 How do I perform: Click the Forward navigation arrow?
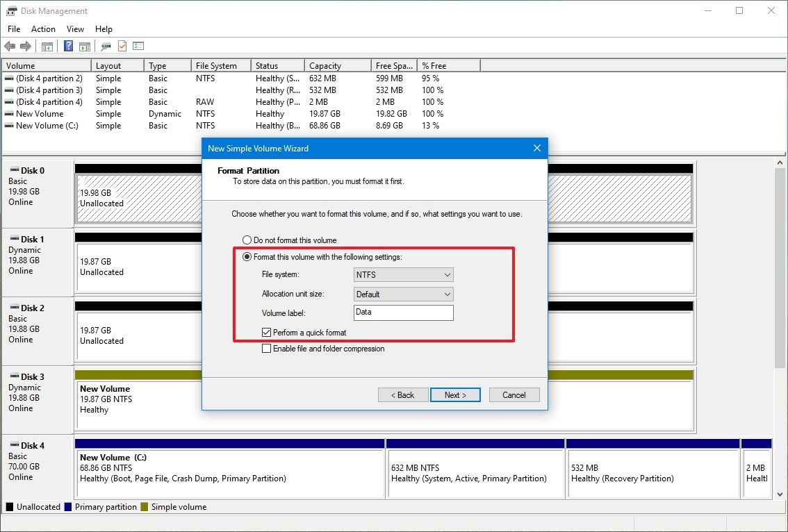coord(26,46)
